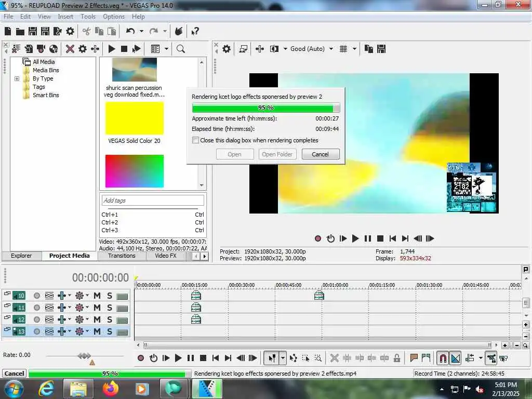The image size is (532, 399).
Task: Click the Project Properties gear in main toolbar
Action: tap(70, 32)
